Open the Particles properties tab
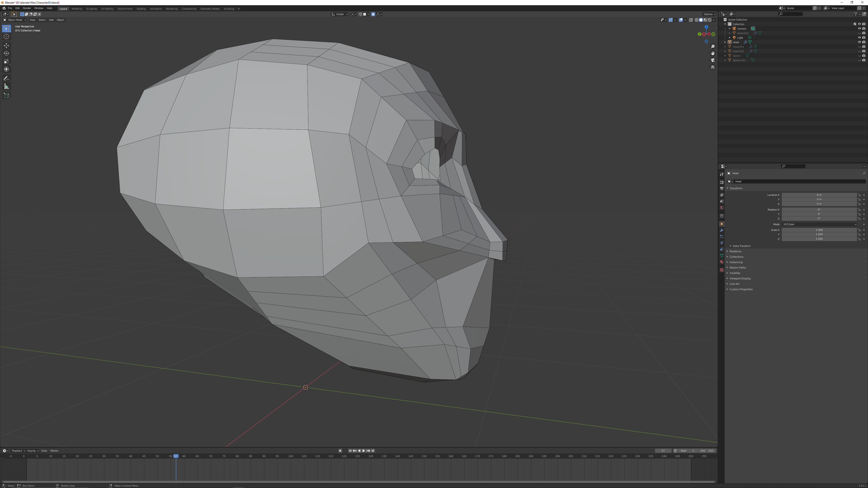The image size is (868, 488). pyautogui.click(x=722, y=237)
